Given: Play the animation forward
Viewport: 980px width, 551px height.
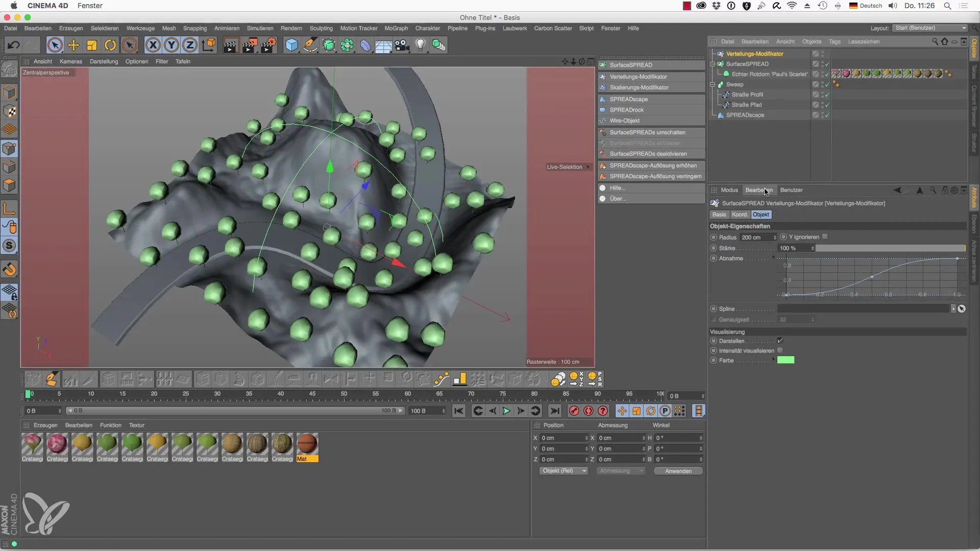Looking at the screenshot, I should (506, 411).
